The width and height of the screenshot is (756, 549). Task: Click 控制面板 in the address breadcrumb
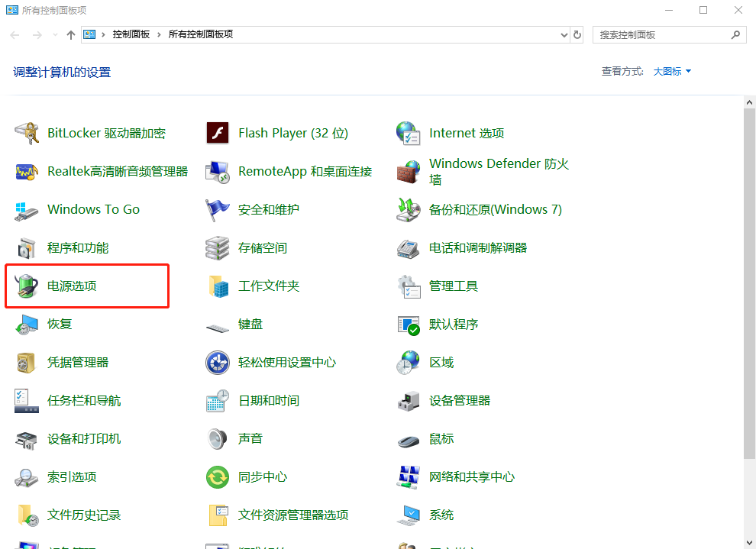pos(131,34)
